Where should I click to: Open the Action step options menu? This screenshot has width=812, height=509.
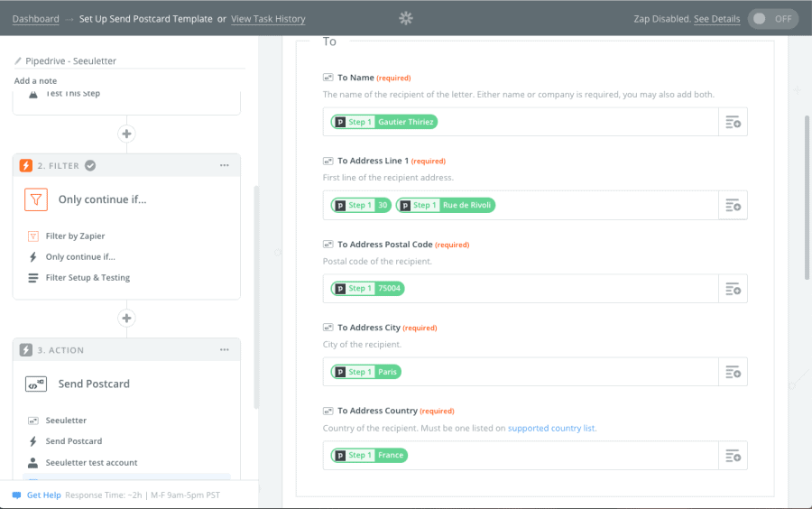[225, 349]
